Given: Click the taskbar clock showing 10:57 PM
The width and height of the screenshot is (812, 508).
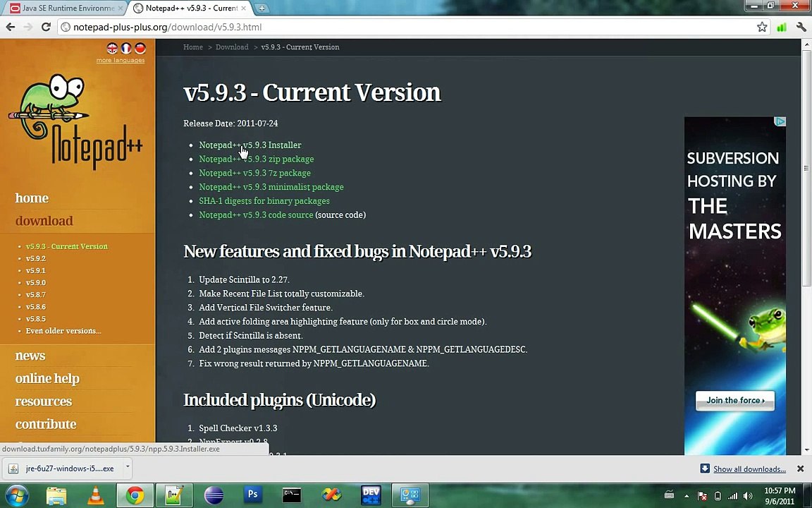Looking at the screenshot, I should (780, 495).
